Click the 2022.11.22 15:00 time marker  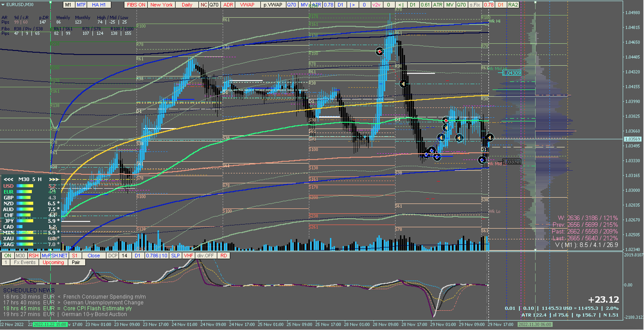pyautogui.click(x=50, y=324)
